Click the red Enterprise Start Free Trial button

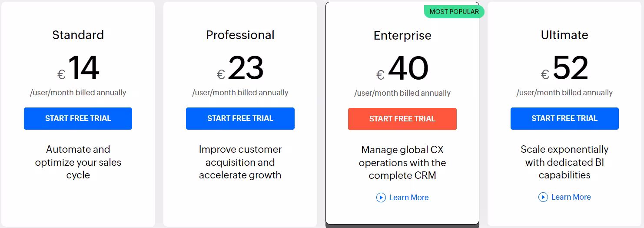[x=402, y=119]
